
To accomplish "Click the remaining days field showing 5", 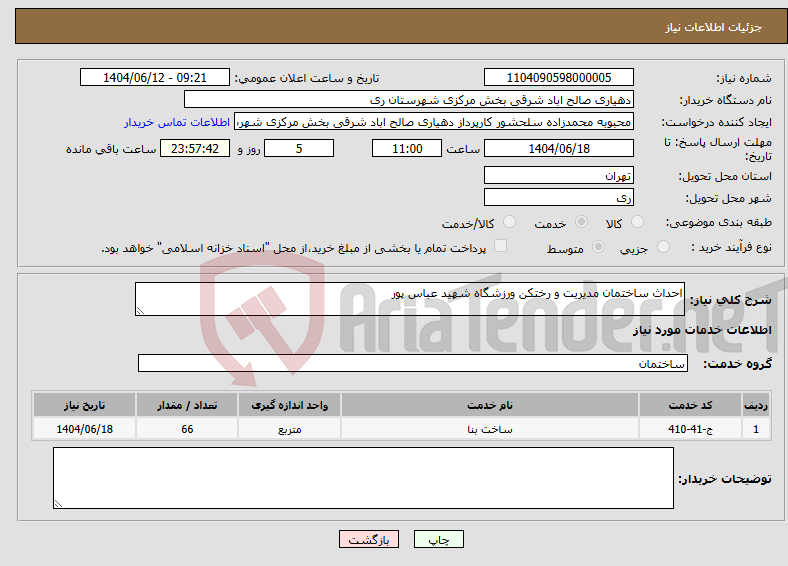I will coord(299,148).
